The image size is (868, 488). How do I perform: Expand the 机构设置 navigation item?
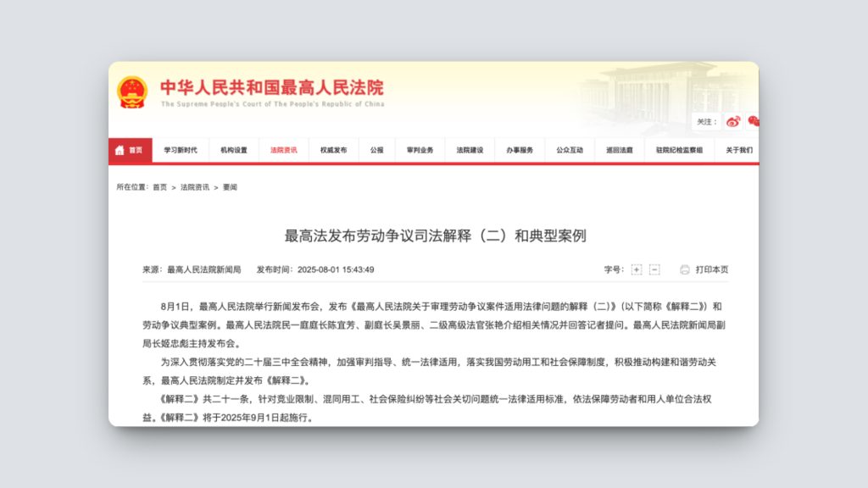(x=234, y=150)
